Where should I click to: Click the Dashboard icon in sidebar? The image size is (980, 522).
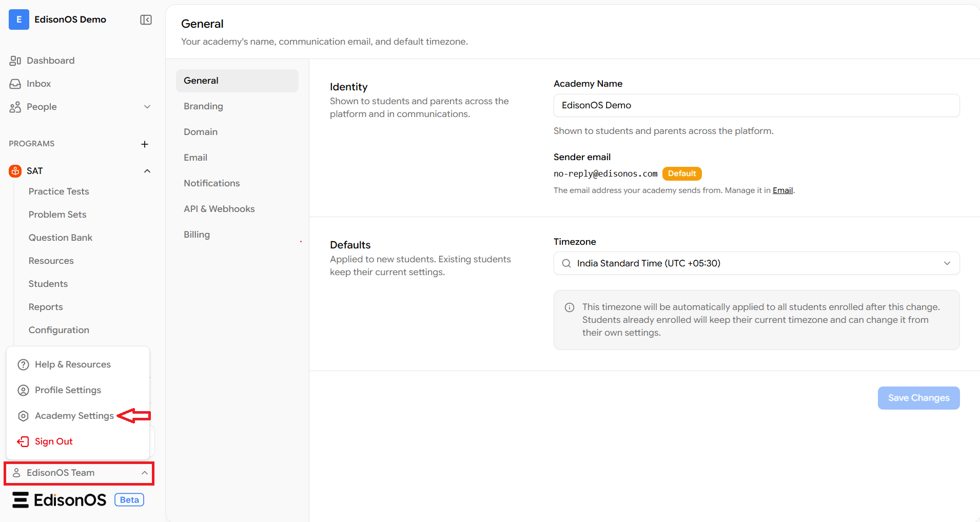click(x=15, y=61)
